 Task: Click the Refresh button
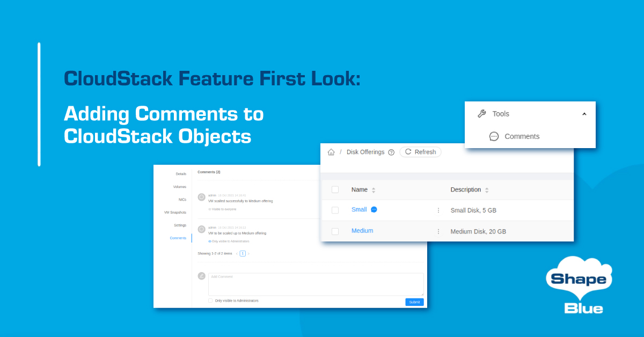(420, 152)
